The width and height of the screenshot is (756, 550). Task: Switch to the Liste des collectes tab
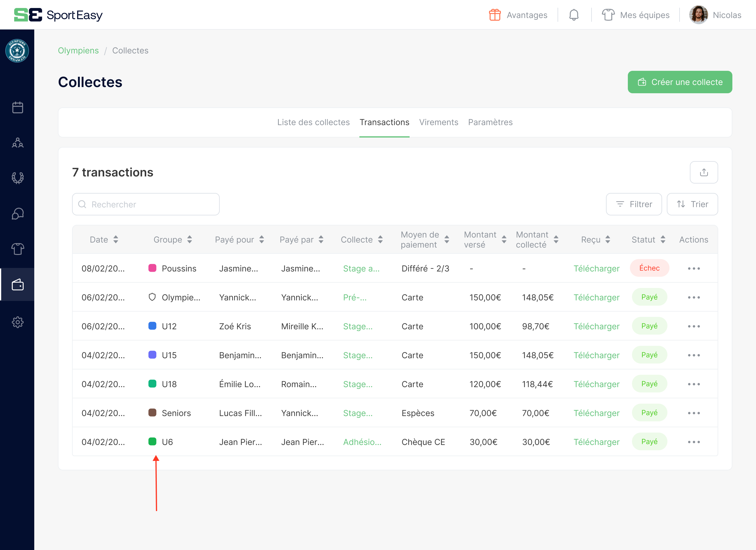(x=313, y=122)
